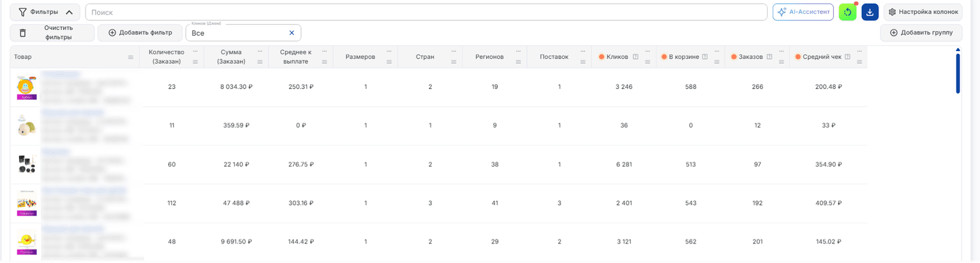The height and width of the screenshot is (263, 980).
Task: Click the green refresh icon button
Action: point(847,12)
